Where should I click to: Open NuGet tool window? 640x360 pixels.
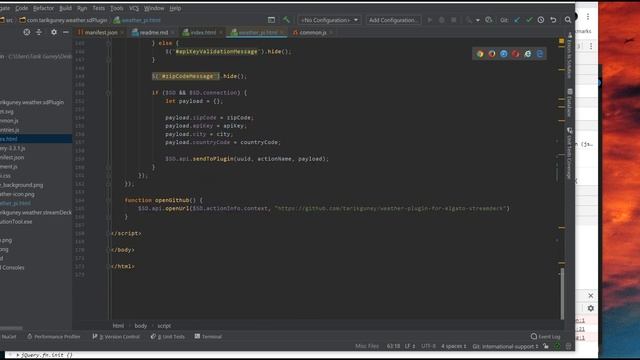click(x=9, y=337)
